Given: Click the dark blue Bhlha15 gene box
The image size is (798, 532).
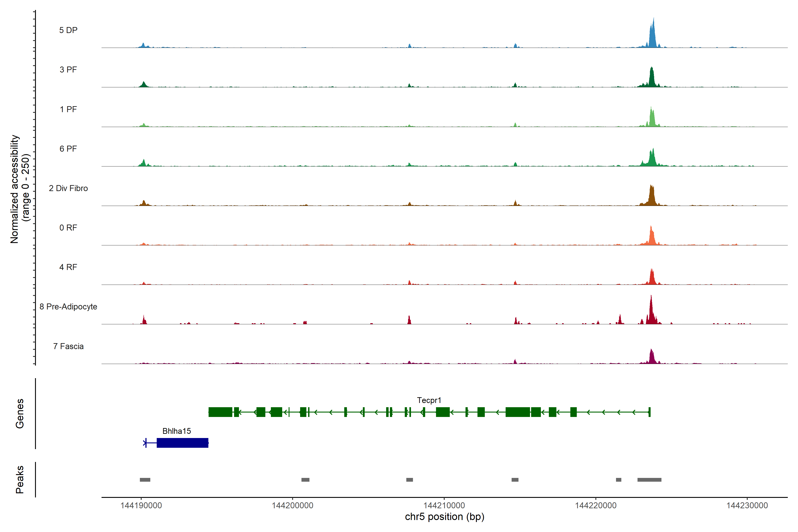Looking at the screenshot, I should point(182,443).
